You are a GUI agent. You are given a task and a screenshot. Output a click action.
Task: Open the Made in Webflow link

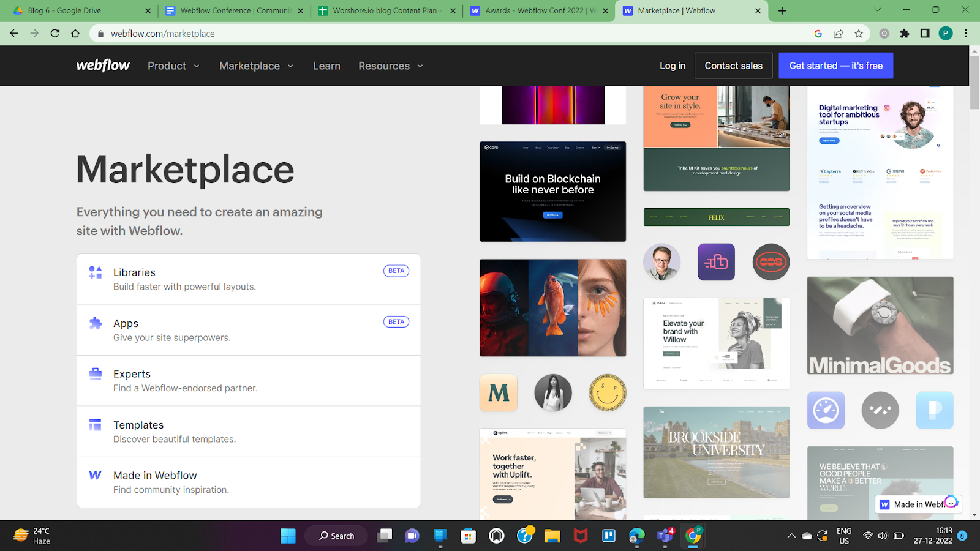(249, 482)
